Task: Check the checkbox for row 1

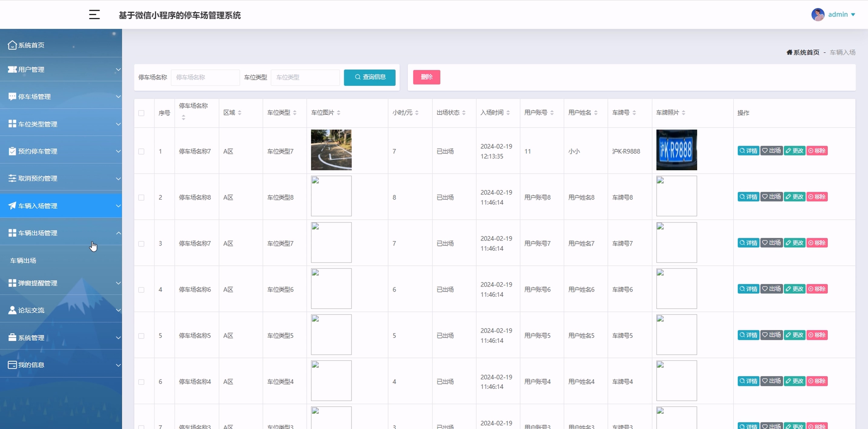Action: 141,152
